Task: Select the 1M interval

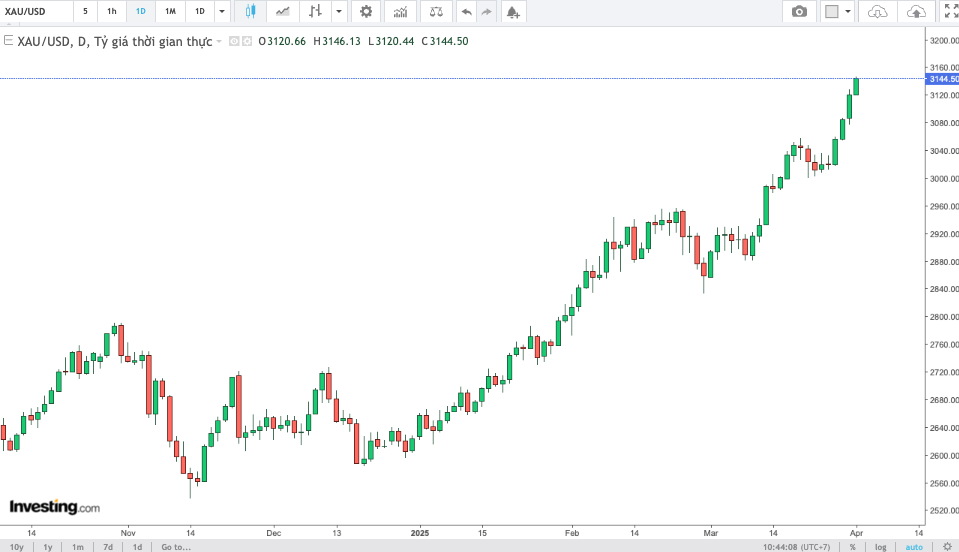Action: click(170, 12)
